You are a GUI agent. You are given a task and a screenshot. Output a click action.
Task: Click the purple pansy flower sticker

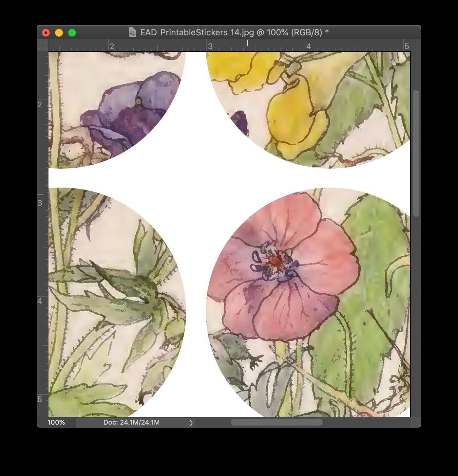pos(117,110)
